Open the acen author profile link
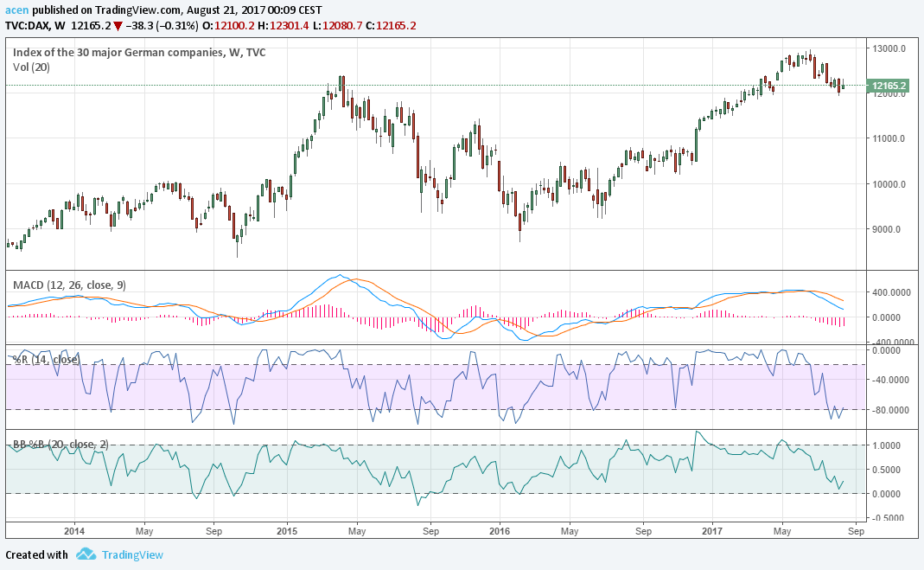 click(16, 9)
